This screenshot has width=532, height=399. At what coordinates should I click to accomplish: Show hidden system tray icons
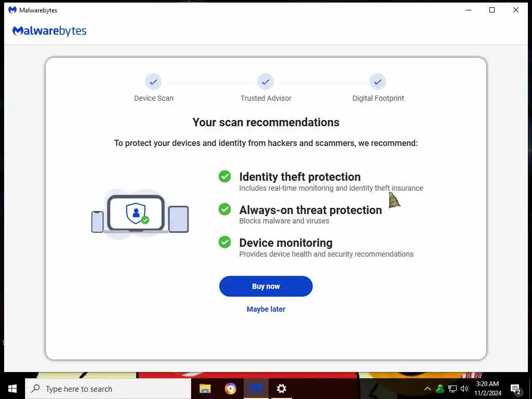coord(428,389)
